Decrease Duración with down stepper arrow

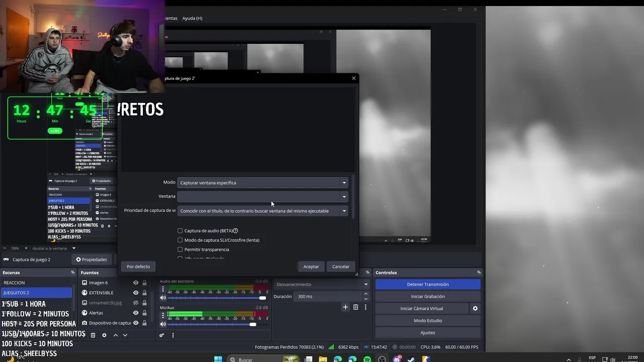(x=366, y=299)
